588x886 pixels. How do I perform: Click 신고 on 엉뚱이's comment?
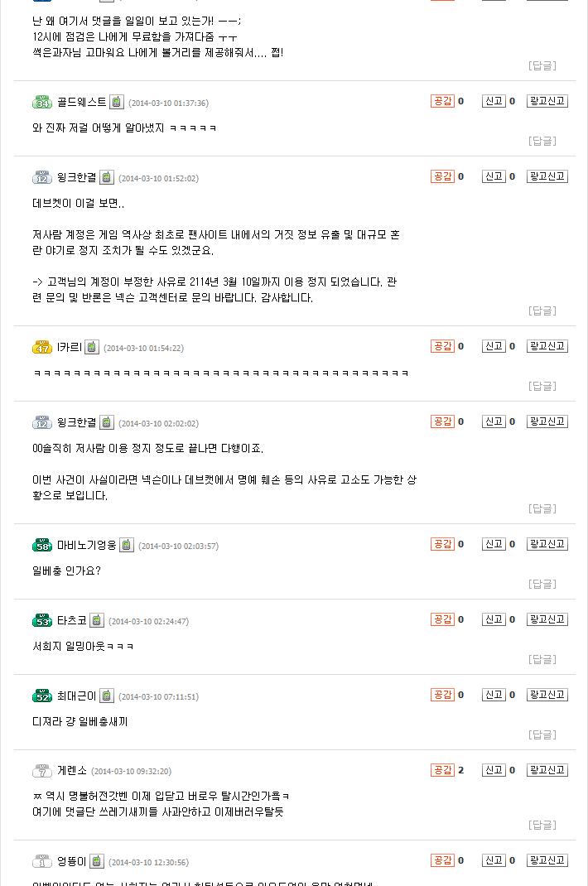[494, 860]
